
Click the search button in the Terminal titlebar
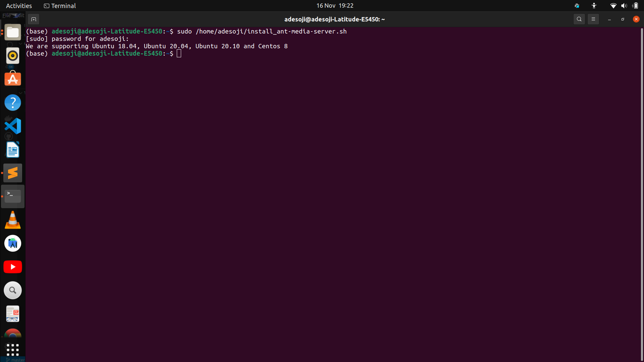pos(579,19)
